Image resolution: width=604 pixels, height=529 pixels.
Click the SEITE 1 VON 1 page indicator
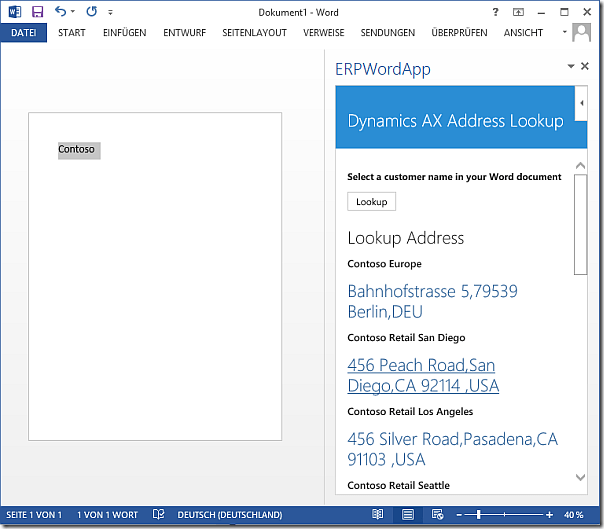pyautogui.click(x=34, y=515)
